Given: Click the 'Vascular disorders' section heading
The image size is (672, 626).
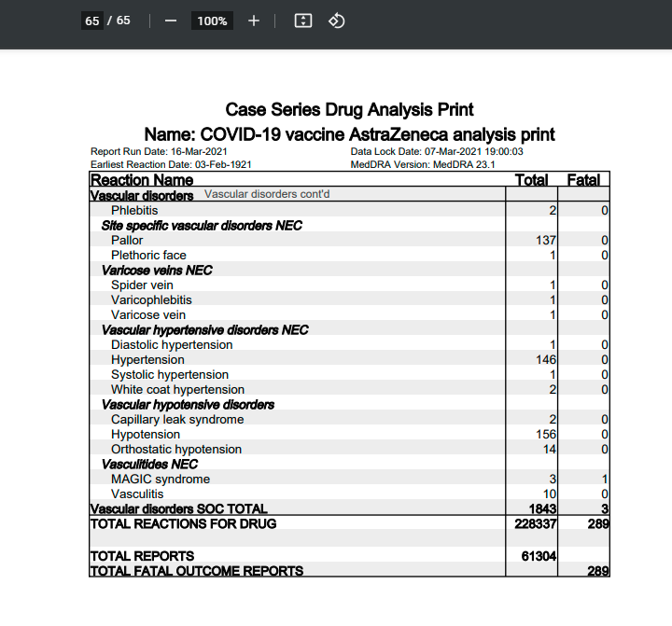Looking at the screenshot, I should click(x=142, y=195).
